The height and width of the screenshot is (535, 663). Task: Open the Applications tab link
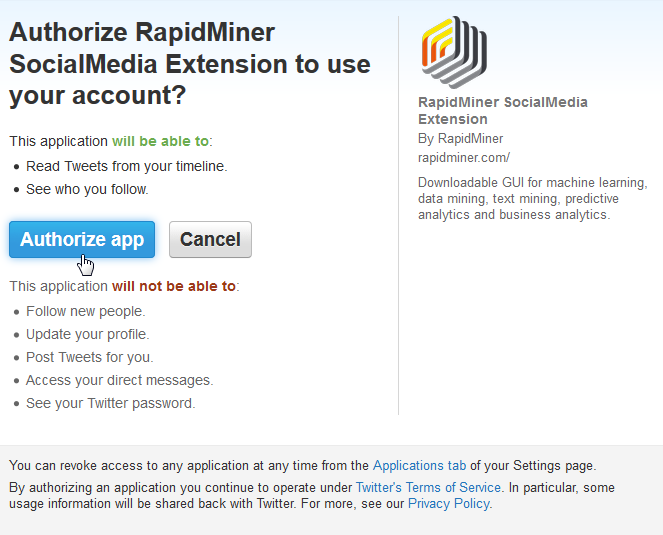tap(419, 465)
